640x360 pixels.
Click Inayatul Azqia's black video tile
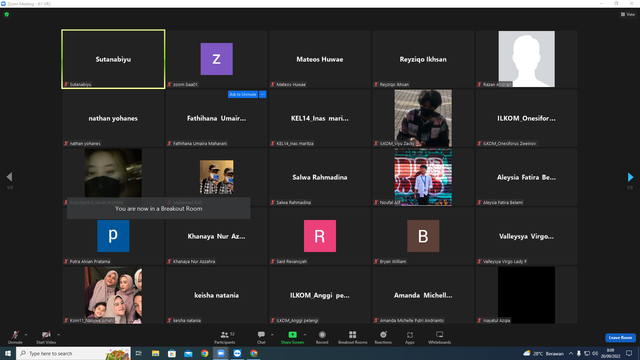[527, 295]
